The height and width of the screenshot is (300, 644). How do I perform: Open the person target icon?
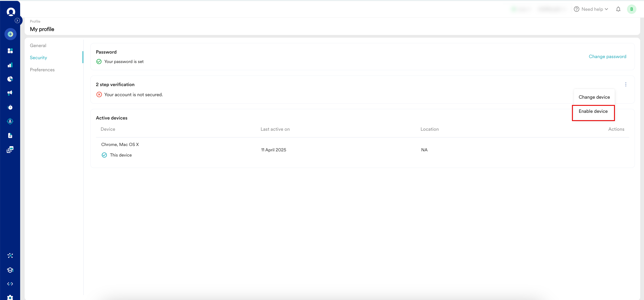10,121
